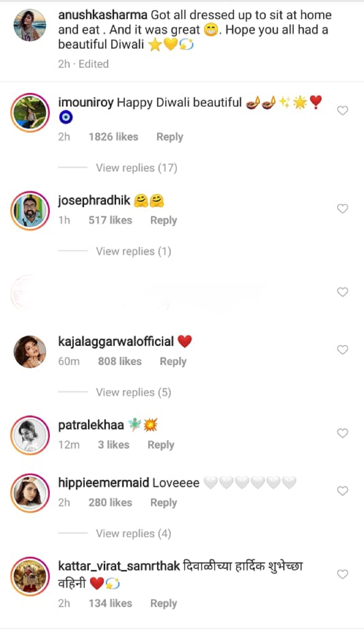Like josephradhik's hugging emoji comment
This screenshot has height=635, width=364.
[342, 209]
